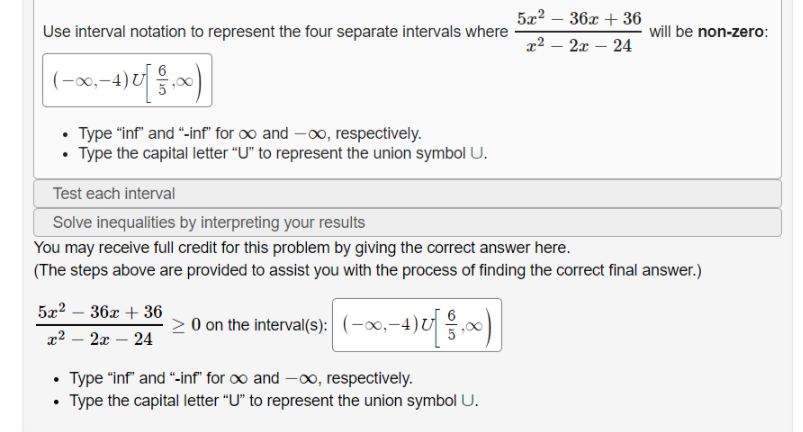
Task: Expand the "Test each interval" step
Action: click(406, 193)
